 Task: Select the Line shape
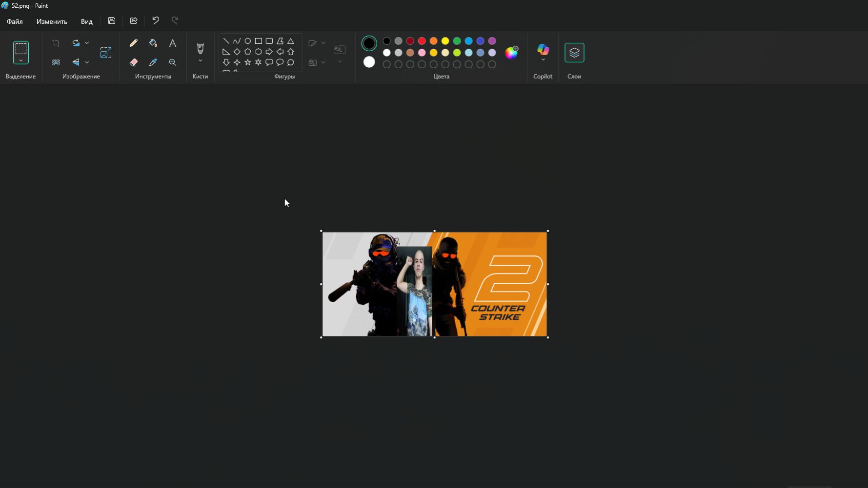click(x=226, y=41)
